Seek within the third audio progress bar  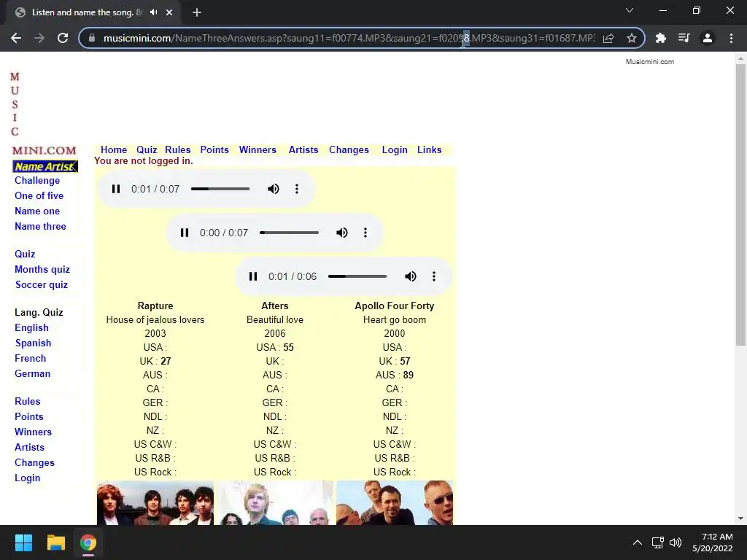coord(357,276)
